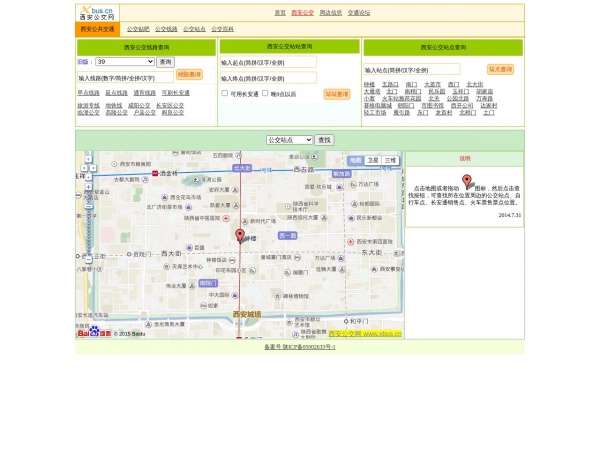Image resolution: width=600 pixels, height=450 pixels.
Task: Click the map zoom-in plus button
Action: point(88,187)
